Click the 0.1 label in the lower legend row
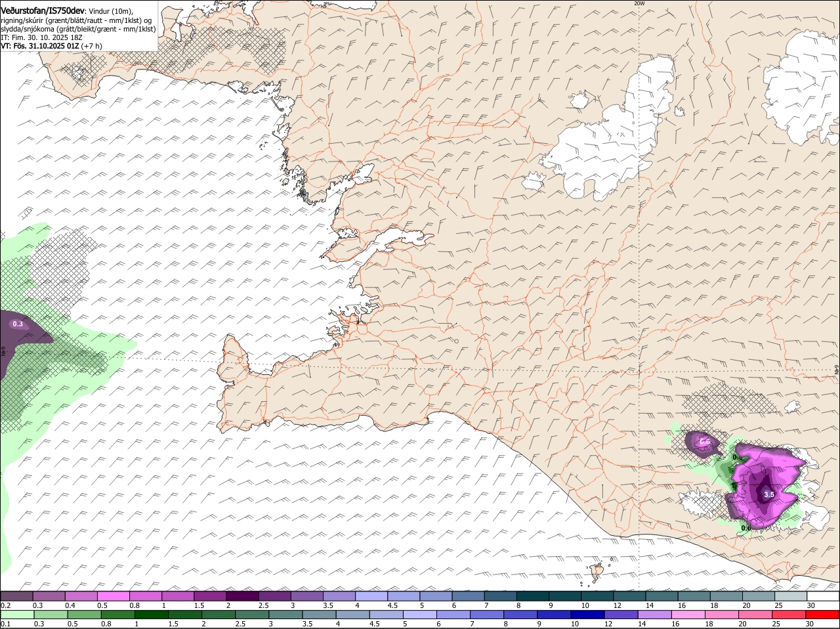 click(5, 624)
